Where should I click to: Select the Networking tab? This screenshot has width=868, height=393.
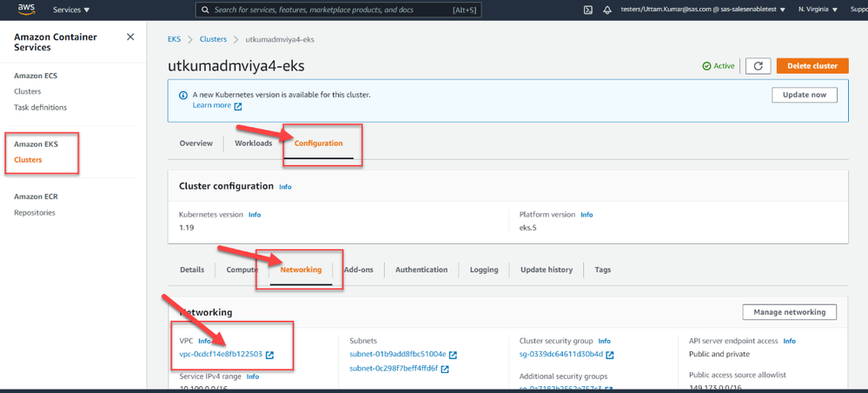tap(301, 270)
